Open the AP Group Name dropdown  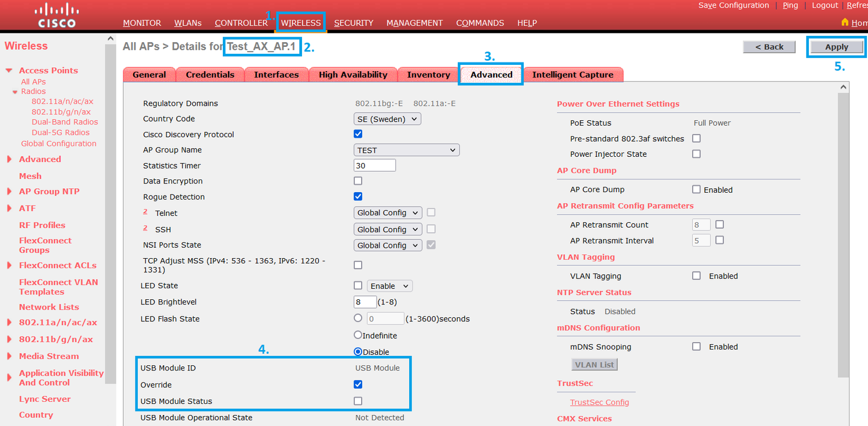click(406, 149)
